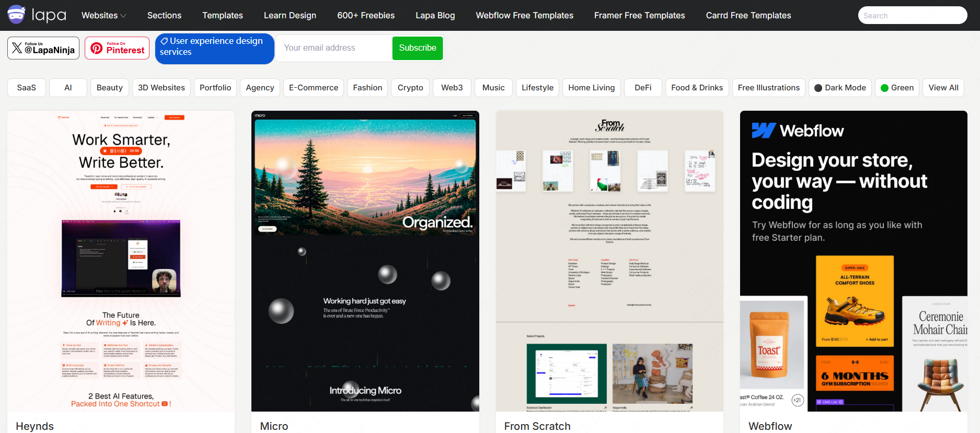Viewport: 980px width, 433px height.
Task: Select the Food & Drinks category
Action: click(697, 88)
